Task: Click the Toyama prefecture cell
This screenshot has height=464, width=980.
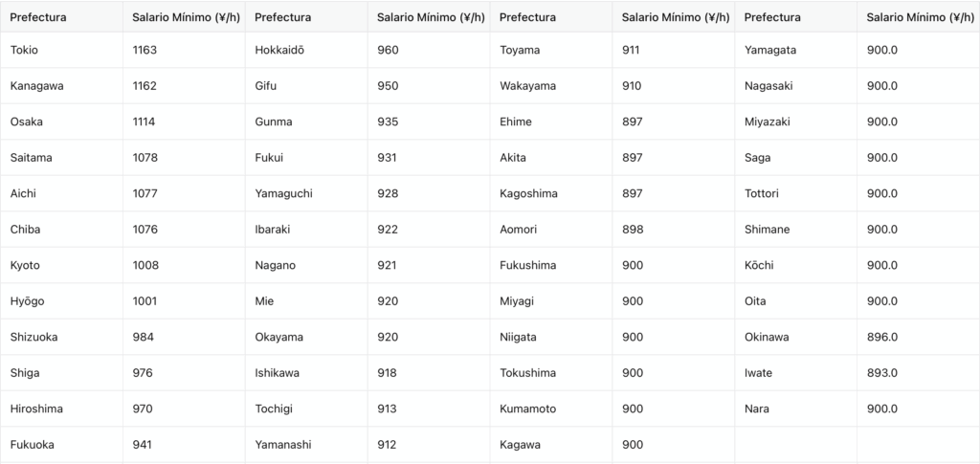Action: coord(520,50)
